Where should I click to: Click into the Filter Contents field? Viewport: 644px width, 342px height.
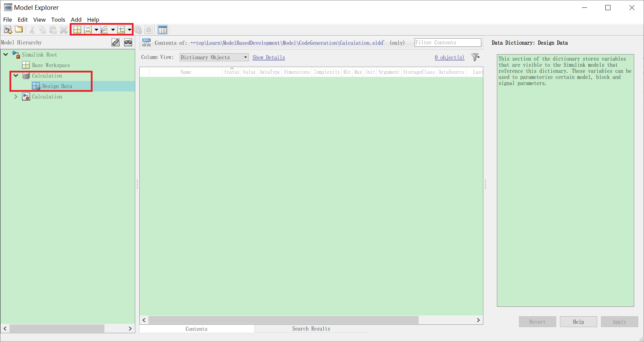(448, 42)
